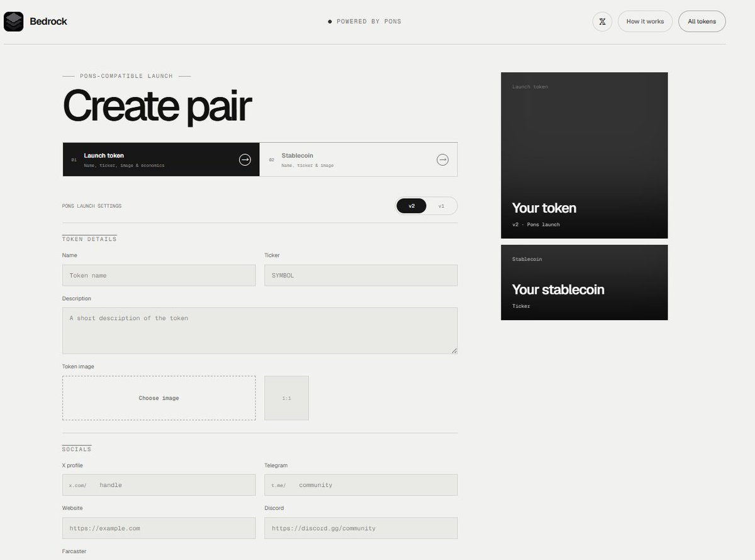Click the PONS-COMPATIBLE LAUNCH label
The width and height of the screenshot is (755, 560).
[126, 76]
